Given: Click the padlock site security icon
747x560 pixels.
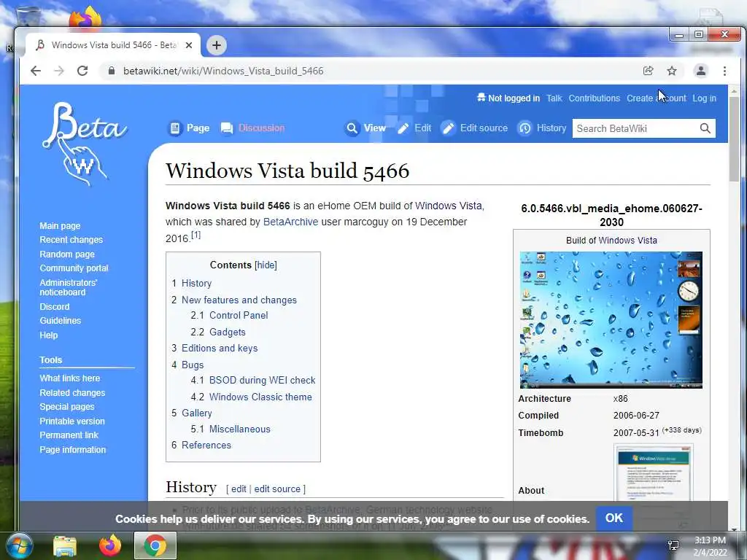Looking at the screenshot, I should (112, 71).
